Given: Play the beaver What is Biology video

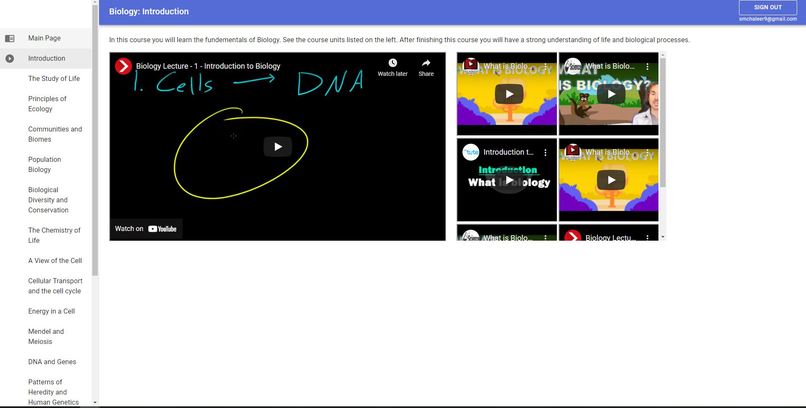Looking at the screenshot, I should 611,94.
